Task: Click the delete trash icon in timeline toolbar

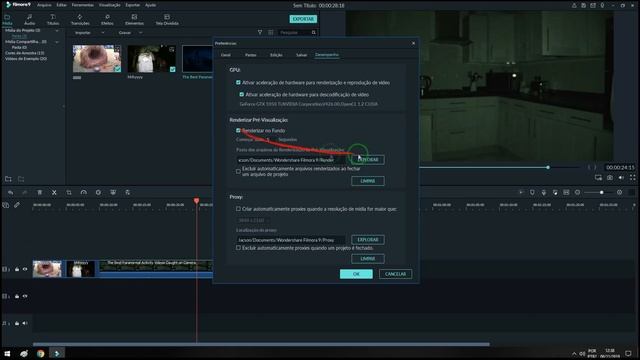Action: pos(40,192)
